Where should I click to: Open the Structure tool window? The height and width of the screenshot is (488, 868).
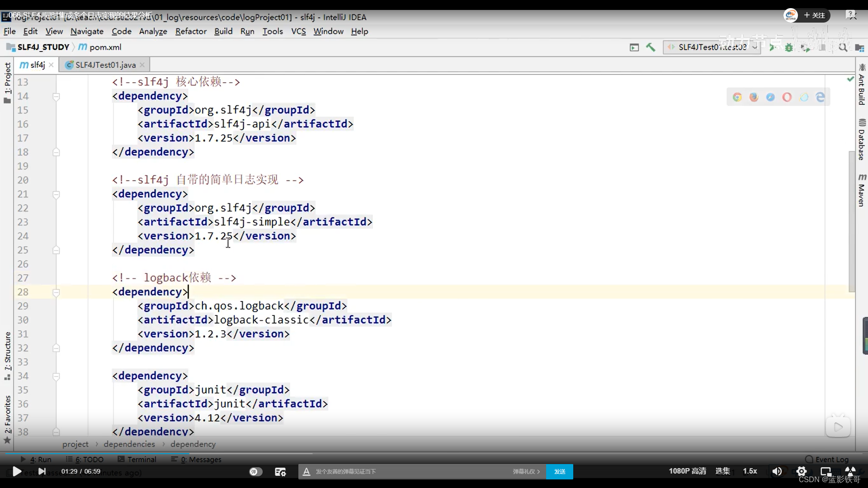(7, 356)
